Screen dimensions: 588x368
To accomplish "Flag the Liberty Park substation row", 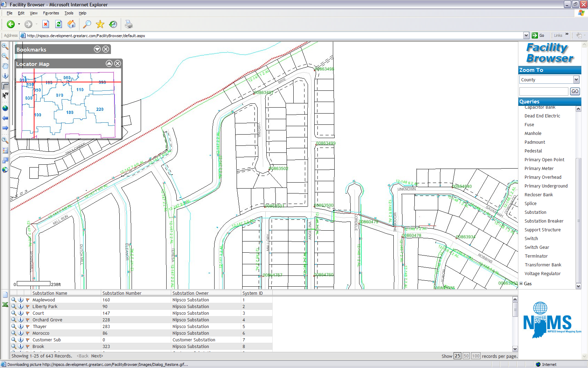I will click(x=28, y=307).
